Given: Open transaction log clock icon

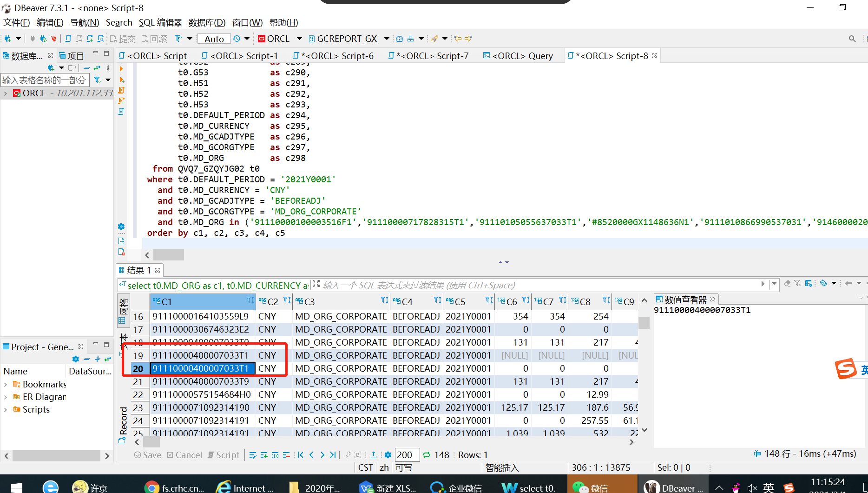Looking at the screenshot, I should tap(237, 39).
